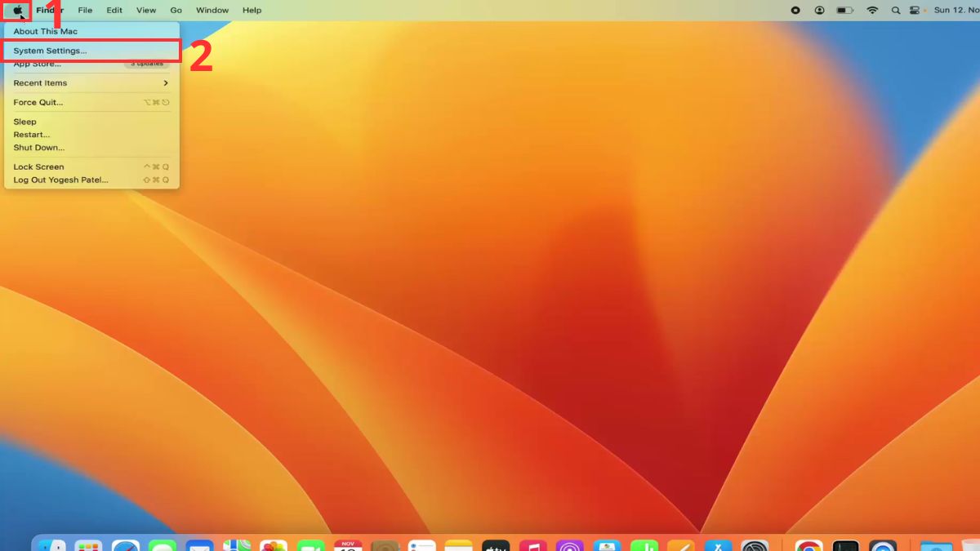Click the screen recording indicator icon
980x551 pixels.
point(795,11)
